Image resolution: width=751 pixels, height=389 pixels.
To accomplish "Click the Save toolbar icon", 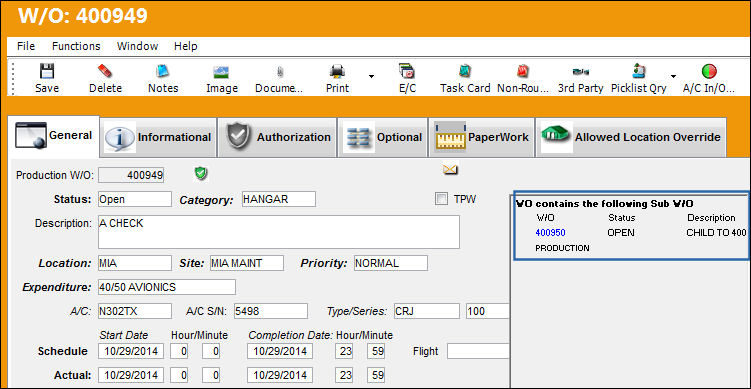I will coord(47,71).
